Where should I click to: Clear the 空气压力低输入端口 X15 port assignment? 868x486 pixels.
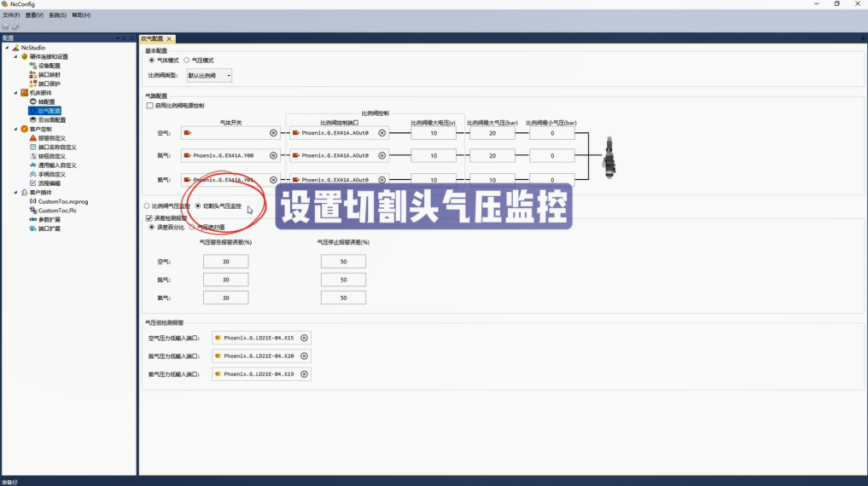[x=304, y=338]
